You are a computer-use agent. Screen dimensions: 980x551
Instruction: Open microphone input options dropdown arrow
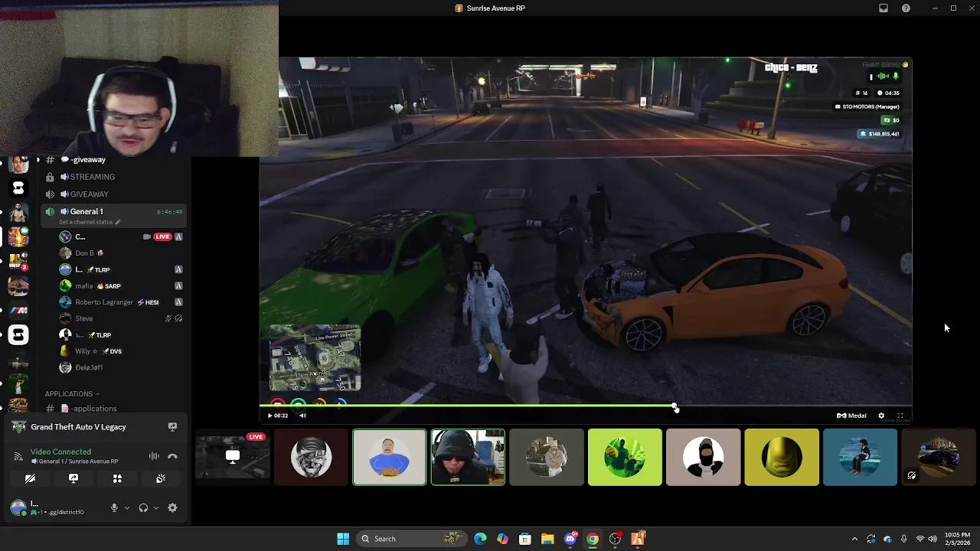coord(127,507)
